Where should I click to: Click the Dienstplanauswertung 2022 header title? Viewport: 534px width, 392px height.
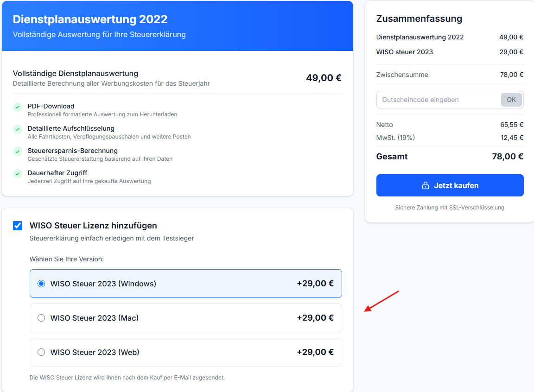click(x=90, y=19)
